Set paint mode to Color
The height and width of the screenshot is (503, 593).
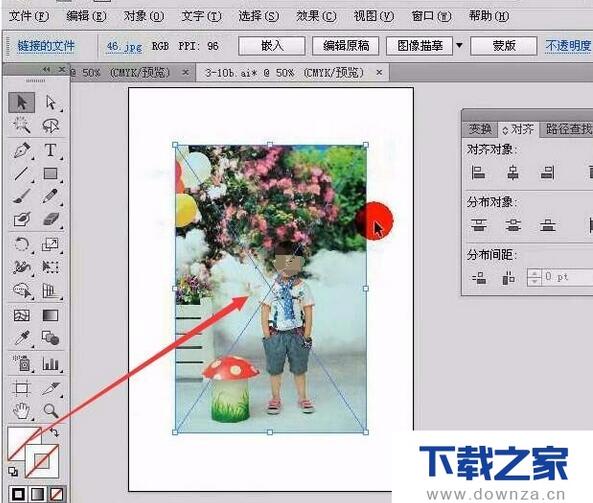point(18,494)
